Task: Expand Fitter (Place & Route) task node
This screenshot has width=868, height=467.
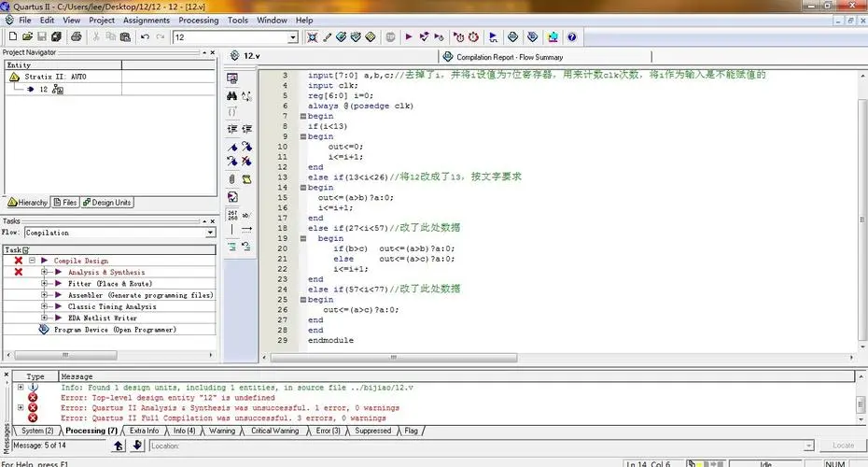Action: (x=44, y=284)
